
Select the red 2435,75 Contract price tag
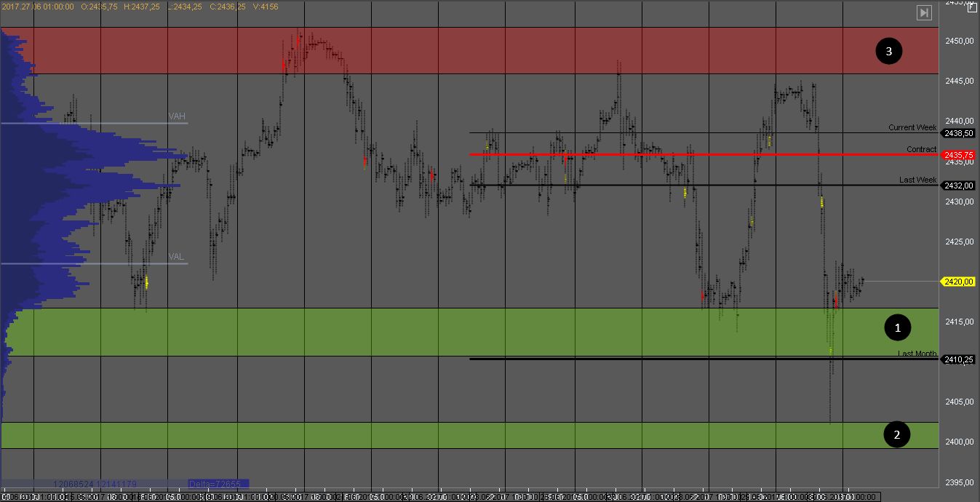958,155
